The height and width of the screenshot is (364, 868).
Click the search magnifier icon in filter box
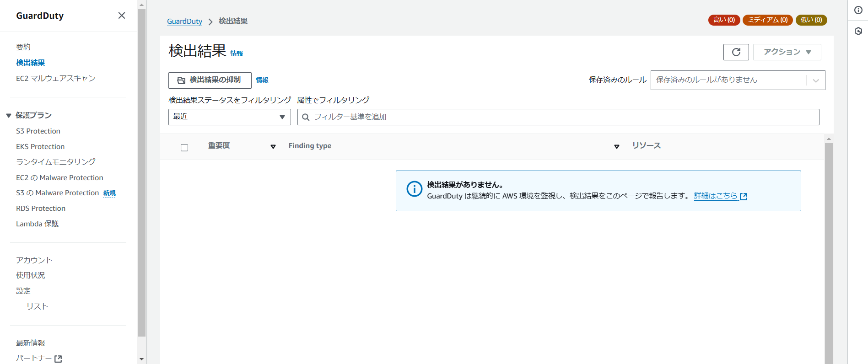click(306, 117)
